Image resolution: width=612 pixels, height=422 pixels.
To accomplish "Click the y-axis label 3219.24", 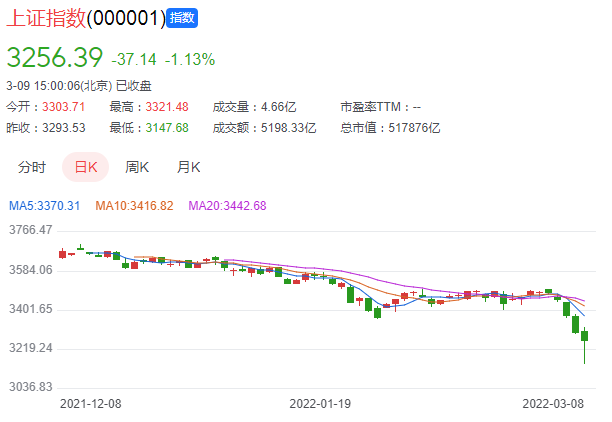I will click(30, 348).
